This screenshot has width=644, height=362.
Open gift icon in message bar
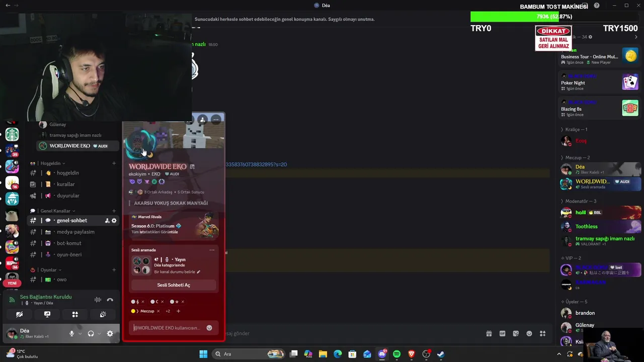[x=489, y=333]
